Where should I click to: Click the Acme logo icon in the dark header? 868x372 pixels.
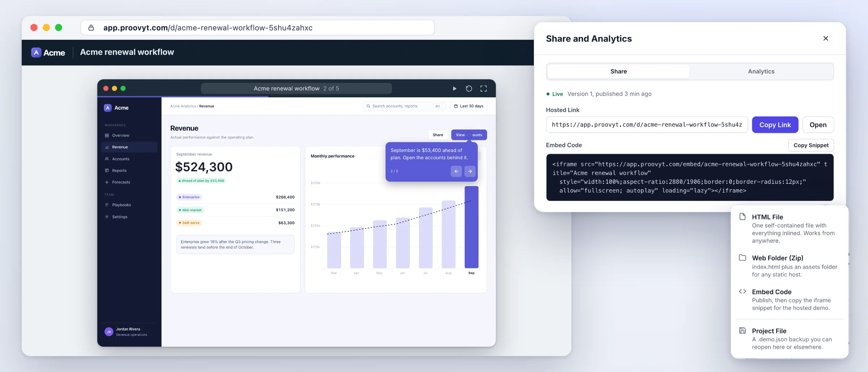click(36, 52)
